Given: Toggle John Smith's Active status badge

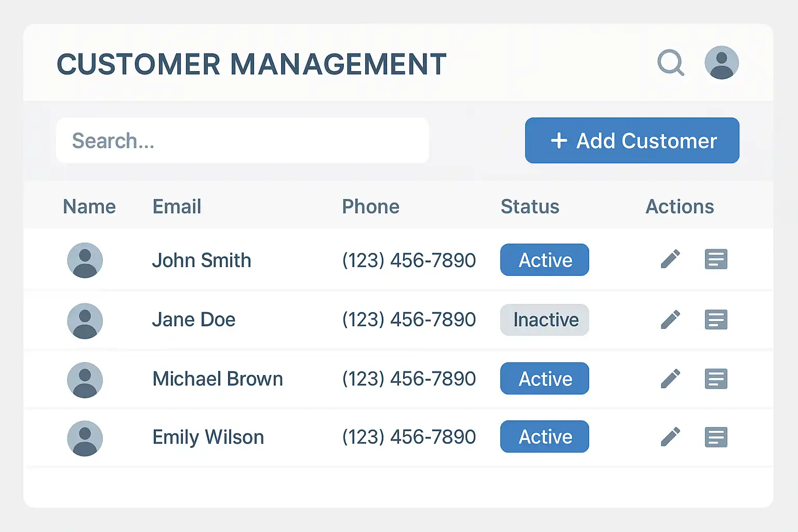Looking at the screenshot, I should 544,260.
